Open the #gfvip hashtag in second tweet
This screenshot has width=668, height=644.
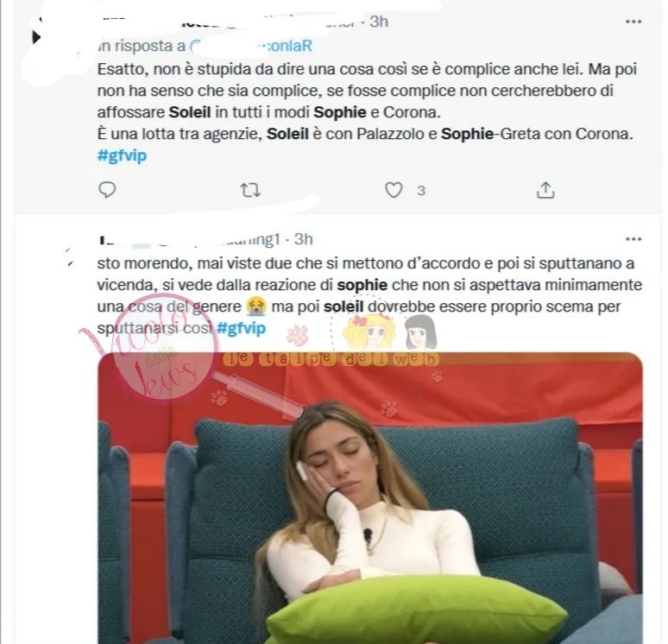(x=241, y=328)
